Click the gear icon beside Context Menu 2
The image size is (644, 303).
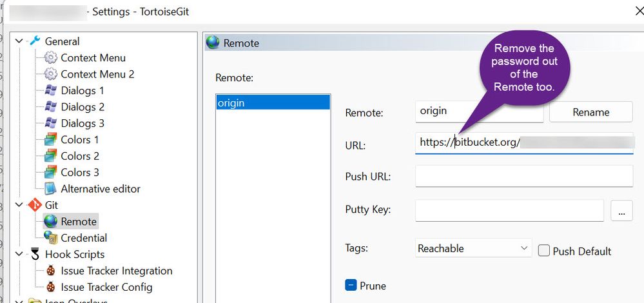(50, 74)
